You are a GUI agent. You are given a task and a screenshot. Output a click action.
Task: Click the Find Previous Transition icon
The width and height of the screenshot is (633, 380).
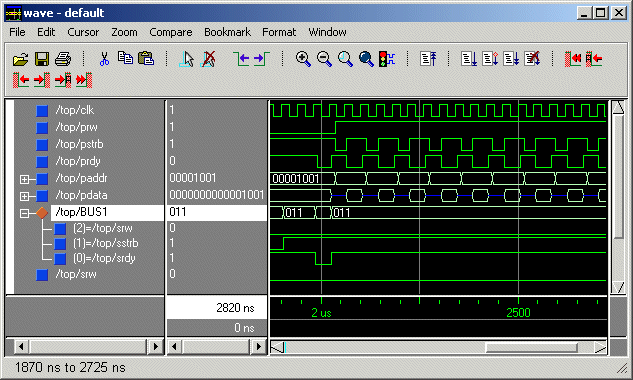(x=241, y=59)
